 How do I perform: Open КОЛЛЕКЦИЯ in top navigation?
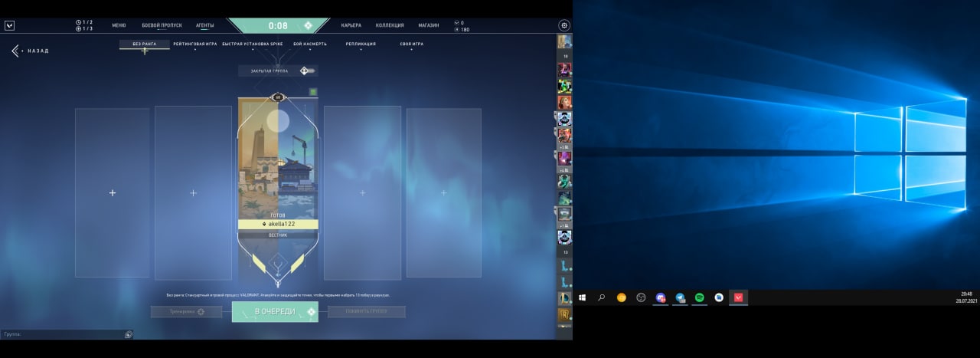pos(390,25)
